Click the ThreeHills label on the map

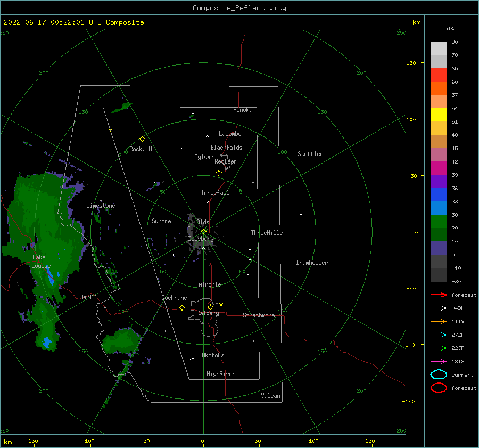click(267, 233)
